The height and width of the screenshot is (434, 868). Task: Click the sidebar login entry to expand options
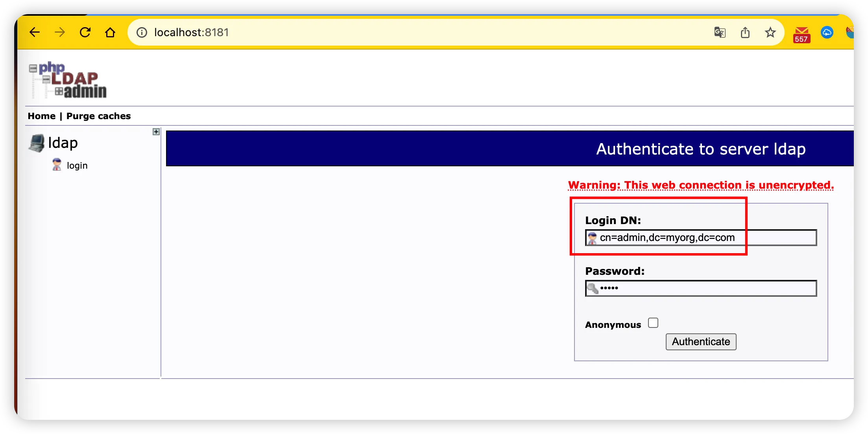point(77,165)
